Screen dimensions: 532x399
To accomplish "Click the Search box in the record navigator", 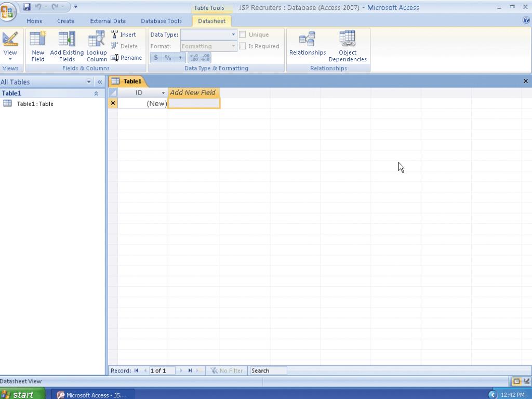I will [268, 371].
